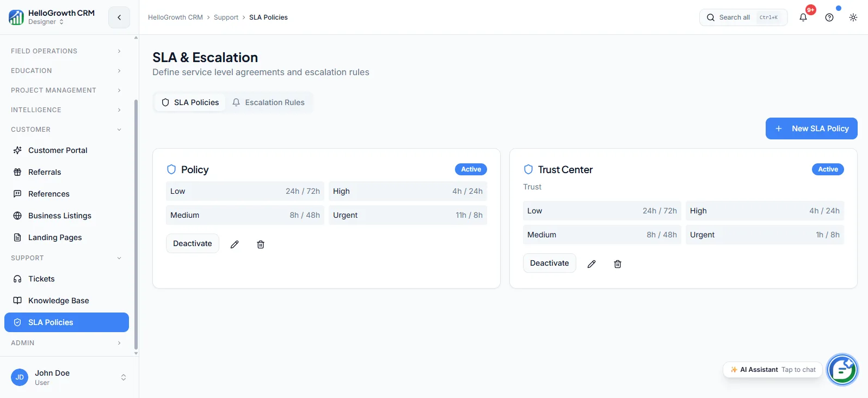Image resolution: width=868 pixels, height=398 pixels.
Task: Collapse the sidebar with the back chevron
Action: (119, 17)
